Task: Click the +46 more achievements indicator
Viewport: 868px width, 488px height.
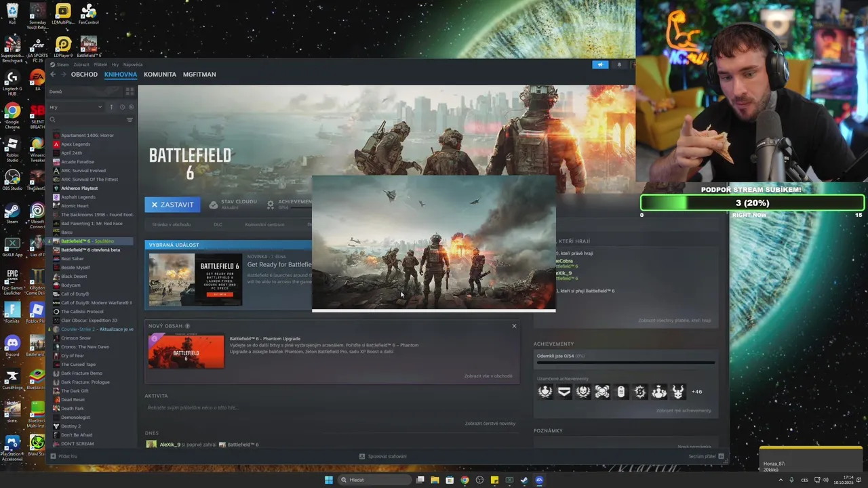Action: click(x=696, y=392)
